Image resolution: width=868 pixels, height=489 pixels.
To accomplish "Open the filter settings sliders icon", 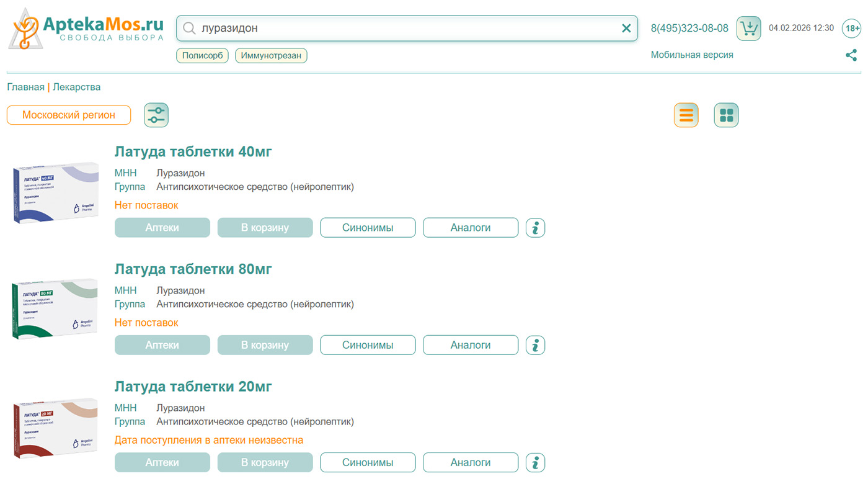I will (156, 115).
